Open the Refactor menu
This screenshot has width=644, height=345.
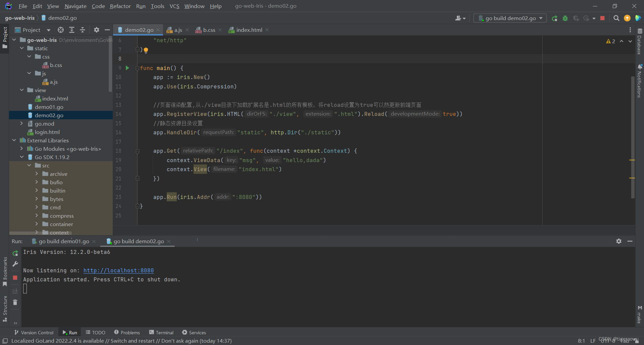point(120,6)
